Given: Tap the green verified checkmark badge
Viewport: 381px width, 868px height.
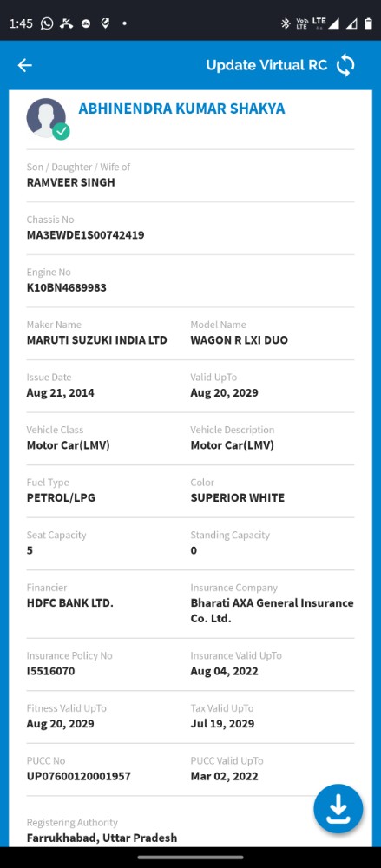Looking at the screenshot, I should (x=61, y=131).
